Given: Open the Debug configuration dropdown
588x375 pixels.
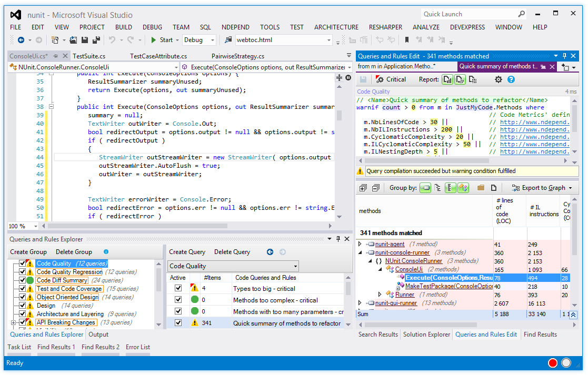Looking at the screenshot, I should click(213, 40).
